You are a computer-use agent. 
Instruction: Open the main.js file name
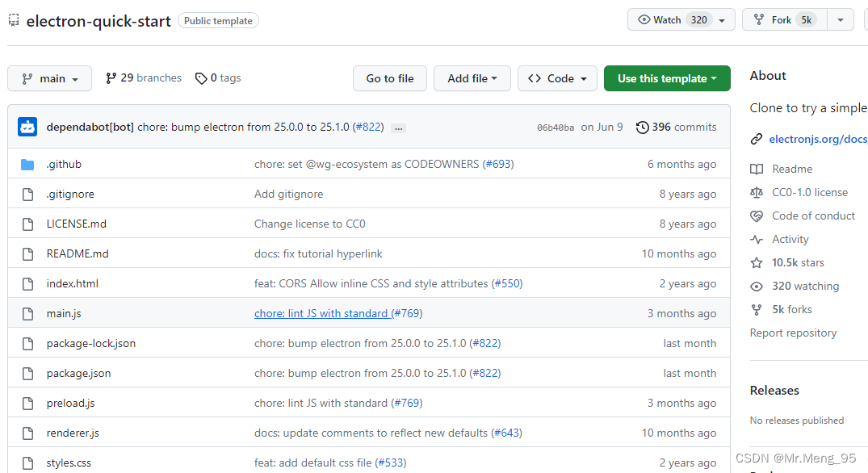coord(64,314)
